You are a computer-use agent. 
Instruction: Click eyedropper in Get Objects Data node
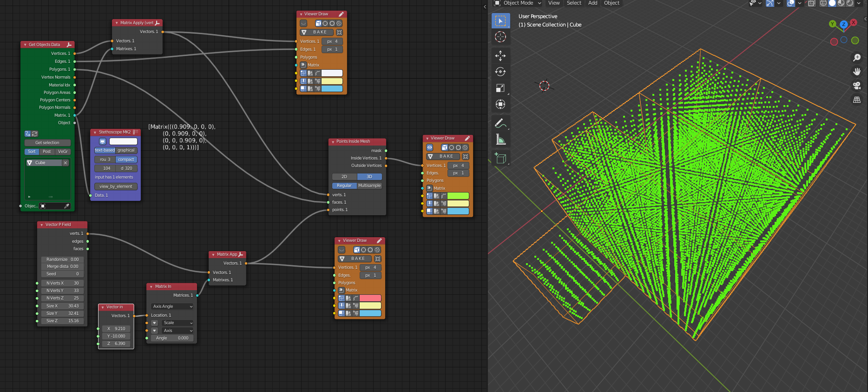66,206
